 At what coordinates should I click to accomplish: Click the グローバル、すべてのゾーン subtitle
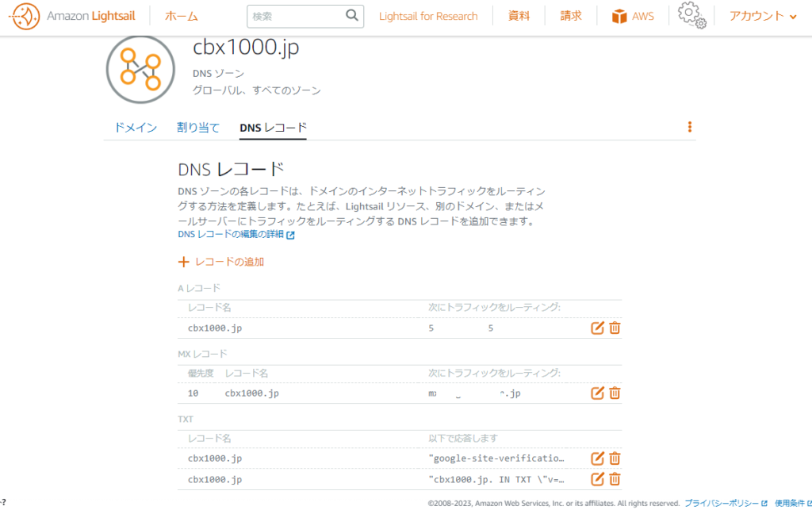(x=257, y=90)
